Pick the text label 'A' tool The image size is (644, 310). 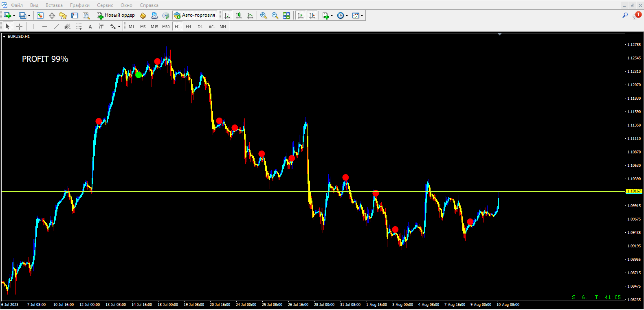pos(90,26)
